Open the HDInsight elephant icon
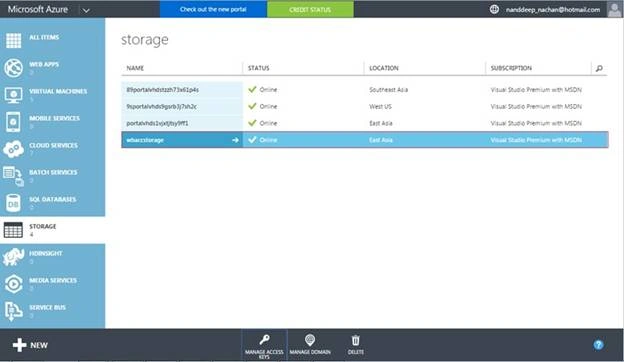The height and width of the screenshot is (362, 624). [14, 257]
